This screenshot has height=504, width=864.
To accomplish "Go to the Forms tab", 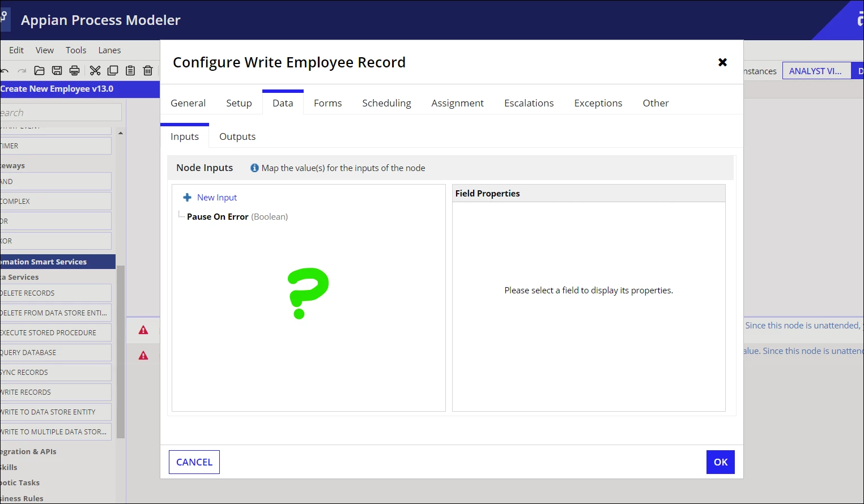I will coord(328,103).
